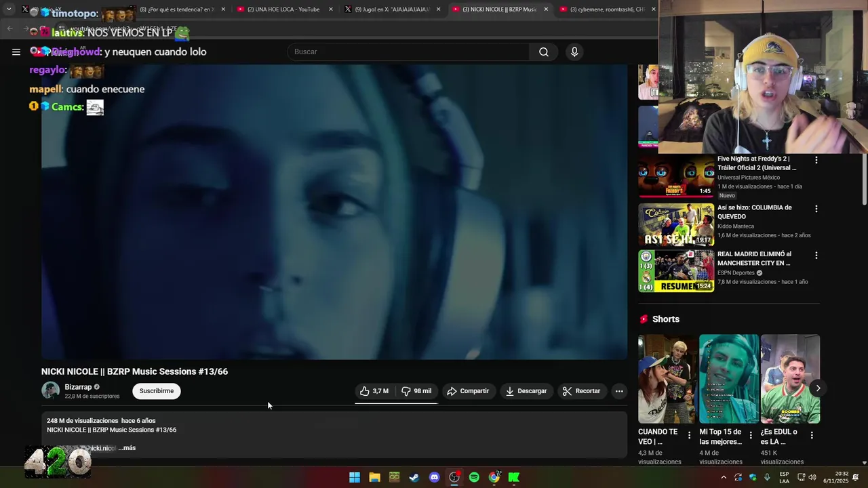Open the tab search dropdown arrow
Viewport: 868px width, 488px height.
(x=9, y=9)
